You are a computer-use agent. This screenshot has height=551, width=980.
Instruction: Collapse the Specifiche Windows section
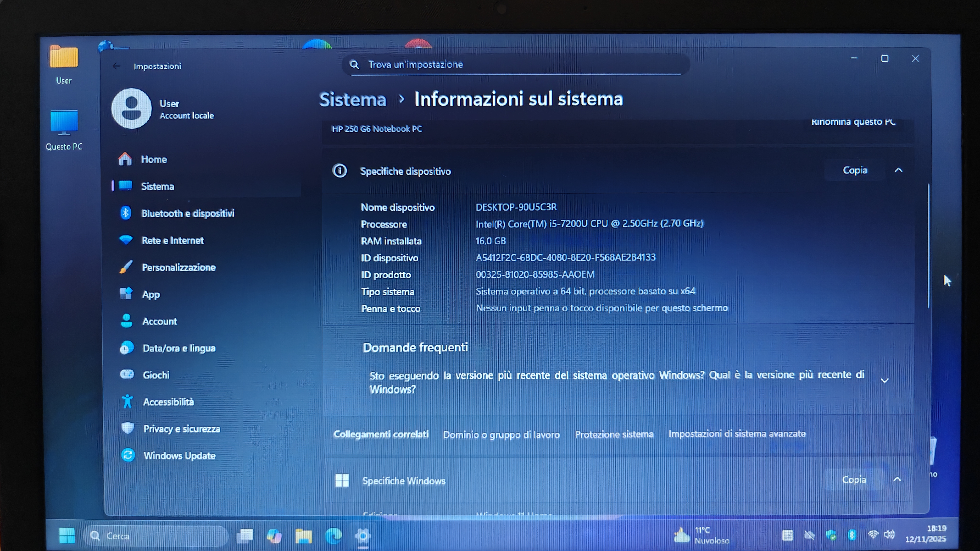tap(897, 479)
